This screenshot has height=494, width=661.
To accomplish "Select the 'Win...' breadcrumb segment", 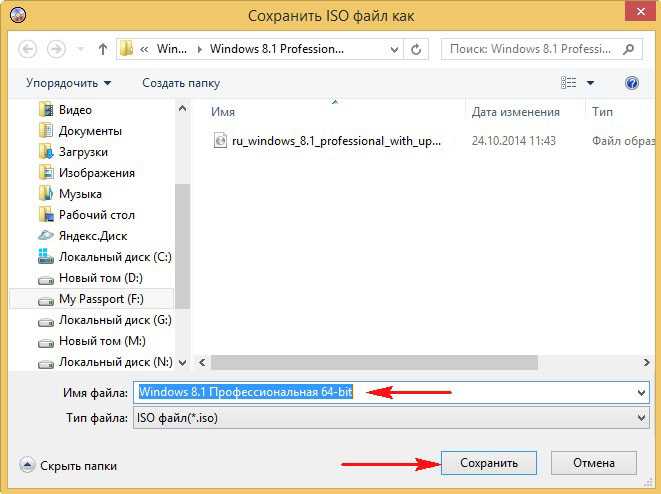I will pos(172,49).
